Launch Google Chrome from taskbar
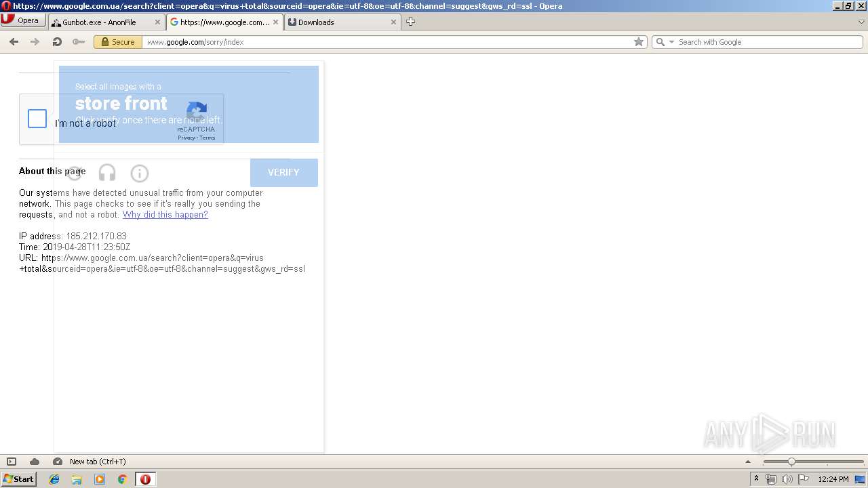This screenshot has width=868, height=488. 123,479
